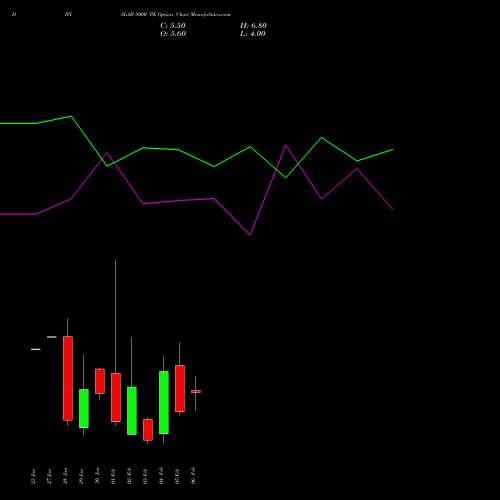Viewport: 500px width, 500px height.
Task: Select the green candle for 29 Jan
Action: click(84, 408)
